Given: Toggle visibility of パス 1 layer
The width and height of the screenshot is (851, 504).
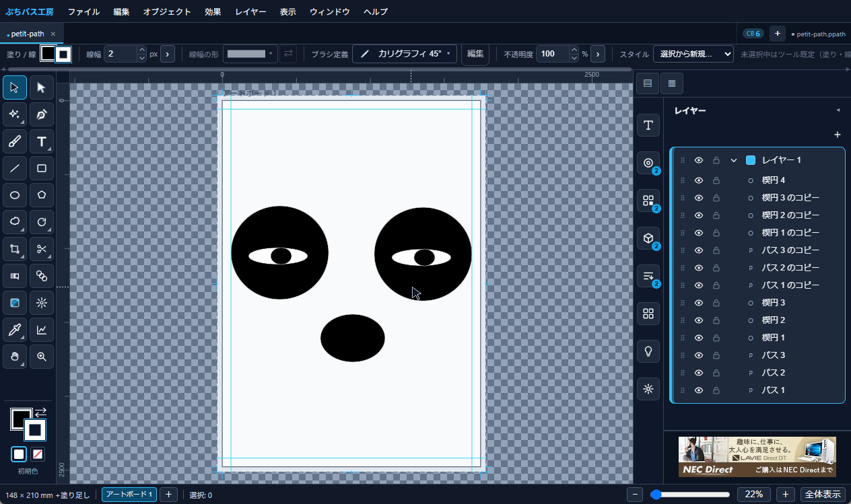Looking at the screenshot, I should click(x=699, y=390).
